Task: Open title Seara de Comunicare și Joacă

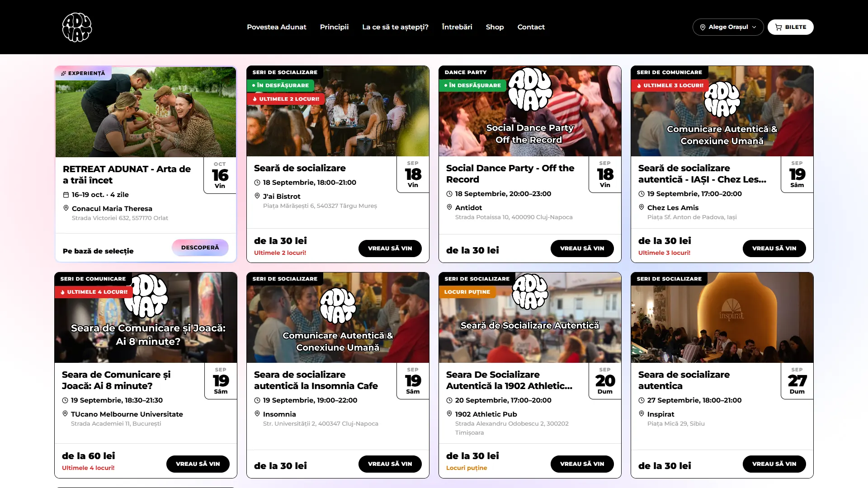Action: click(x=116, y=380)
